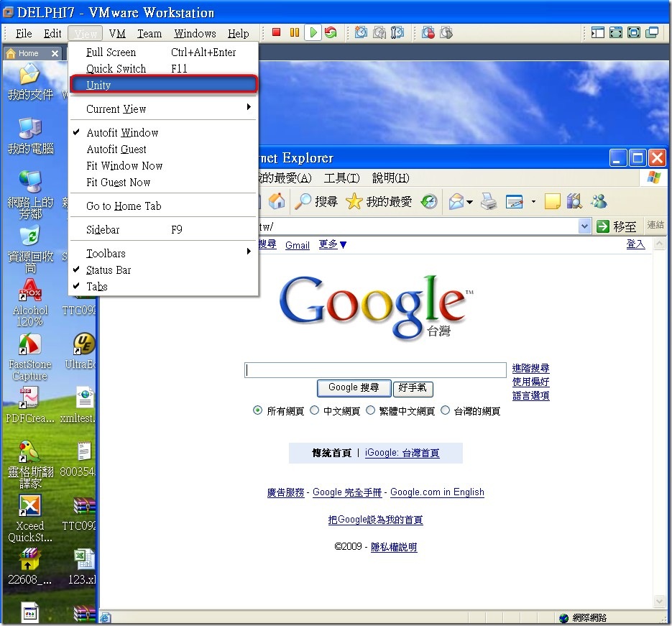Click the 移至 Go button
The width and height of the screenshot is (672, 626).
[x=616, y=226]
